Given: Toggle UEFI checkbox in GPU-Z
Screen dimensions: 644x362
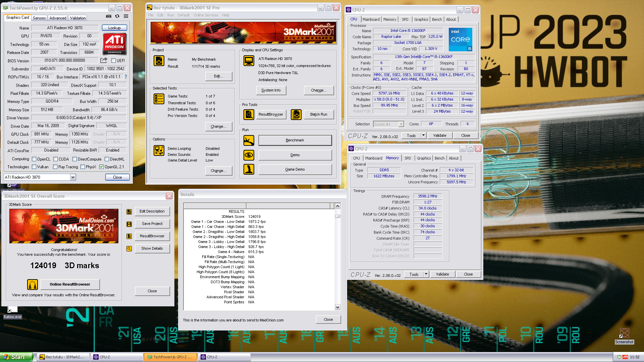Looking at the screenshot, I should (x=113, y=61).
